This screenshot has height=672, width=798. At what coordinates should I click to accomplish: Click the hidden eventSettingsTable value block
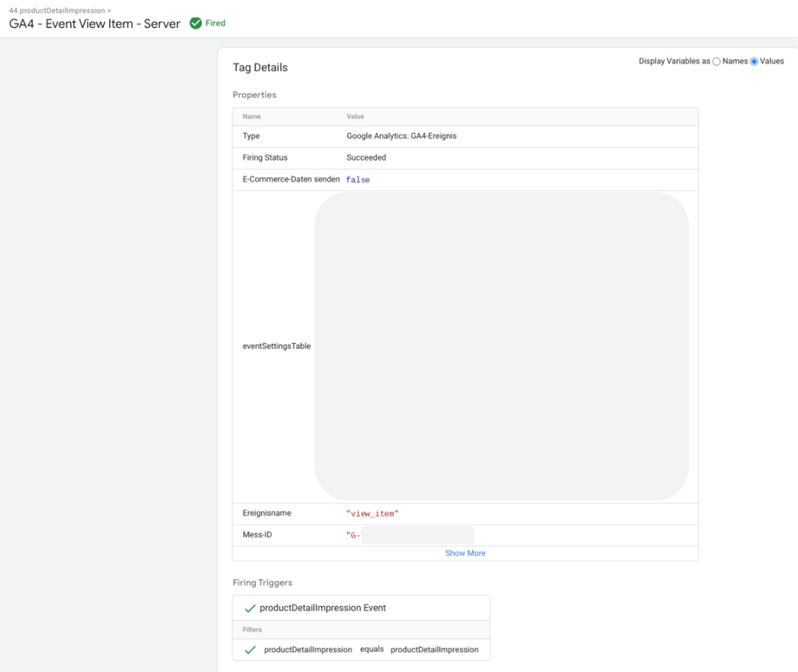[x=501, y=345]
